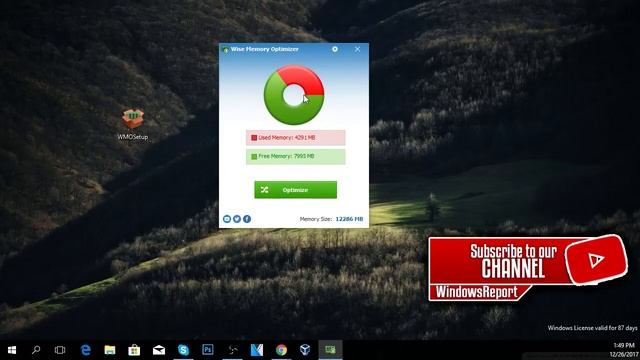Click the Memory Size 12286 MB value
The width and height of the screenshot is (640, 360).
click(349, 219)
